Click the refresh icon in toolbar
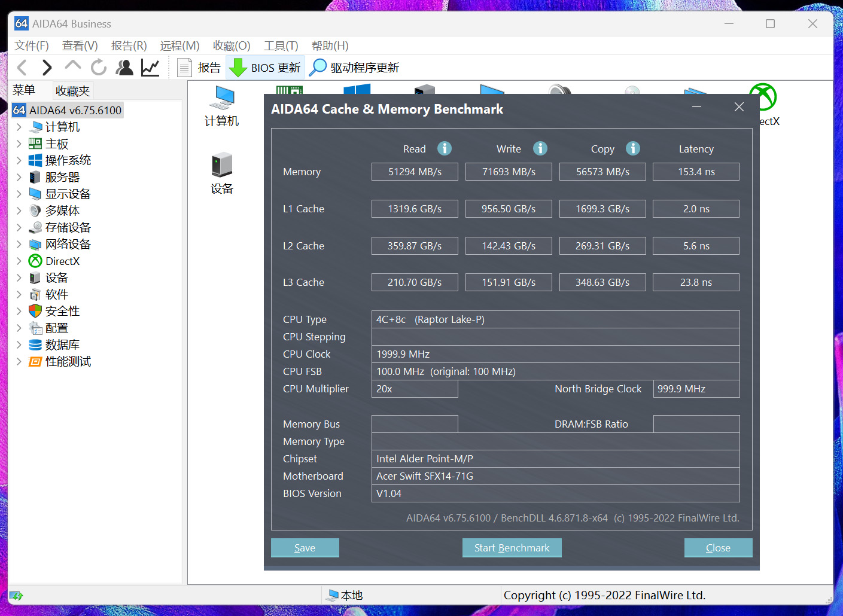This screenshot has width=843, height=616. click(x=98, y=68)
